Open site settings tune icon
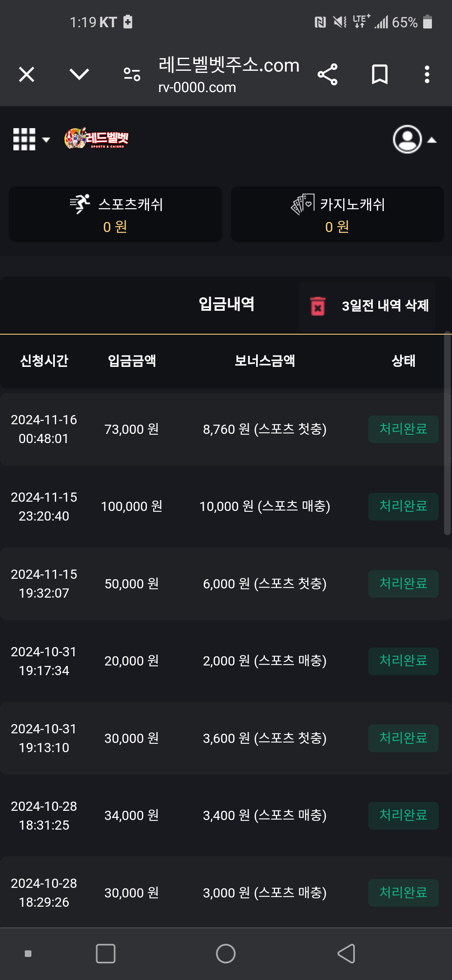452x980 pixels. coord(132,75)
